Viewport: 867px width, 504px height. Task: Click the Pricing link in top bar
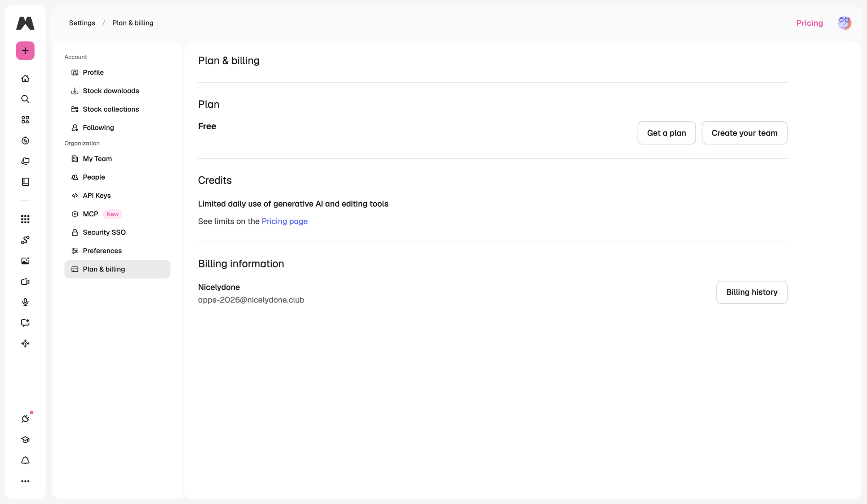810,23
